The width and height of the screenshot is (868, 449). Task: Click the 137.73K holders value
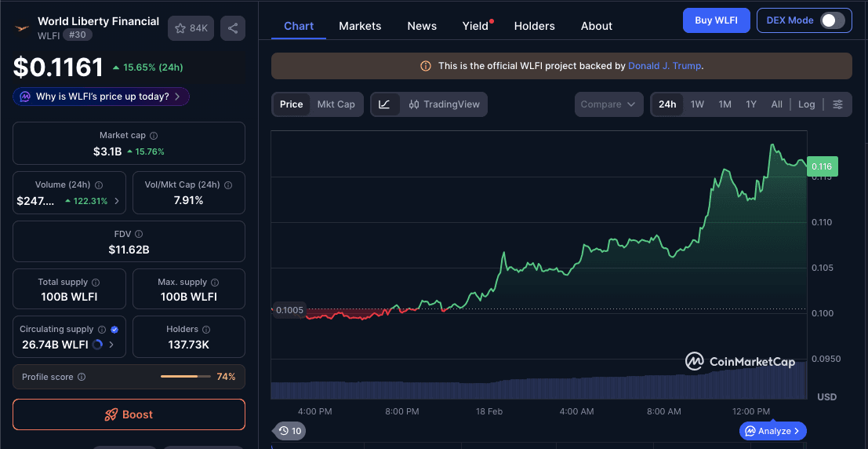pyautogui.click(x=189, y=345)
